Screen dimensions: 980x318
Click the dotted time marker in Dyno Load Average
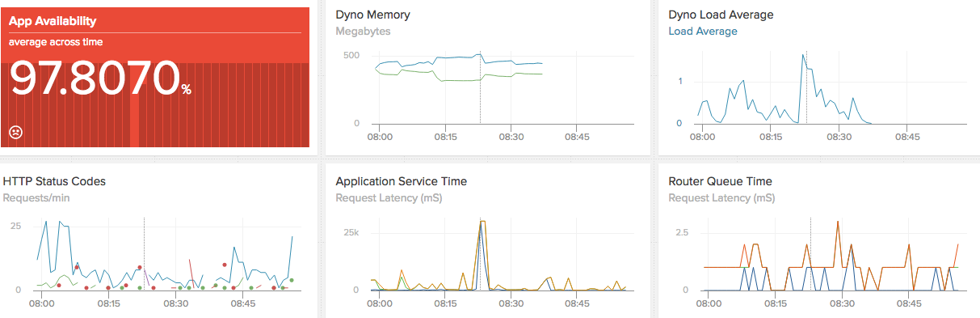click(x=807, y=87)
